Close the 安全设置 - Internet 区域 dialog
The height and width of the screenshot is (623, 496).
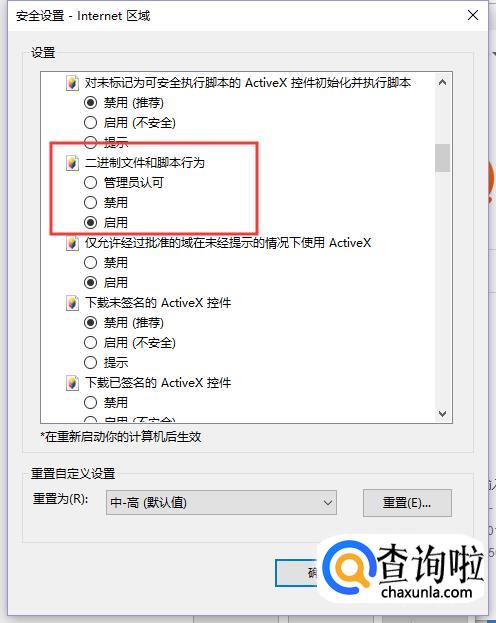(473, 15)
